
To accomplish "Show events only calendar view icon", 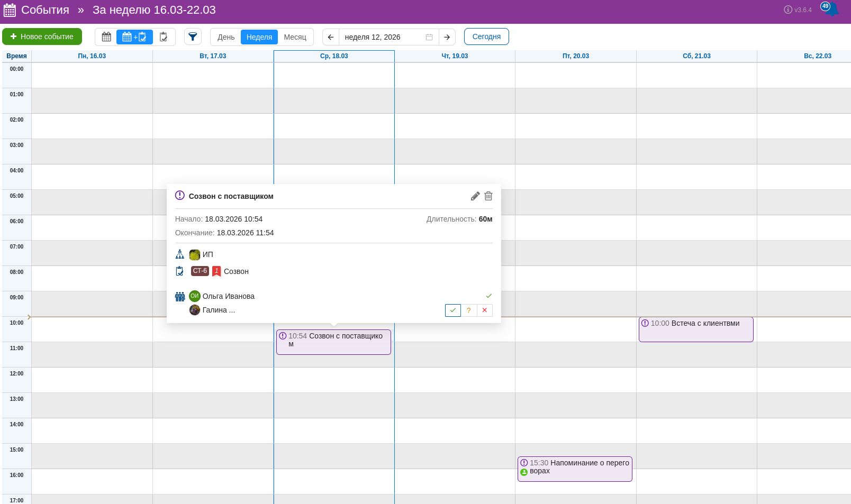I will (106, 37).
